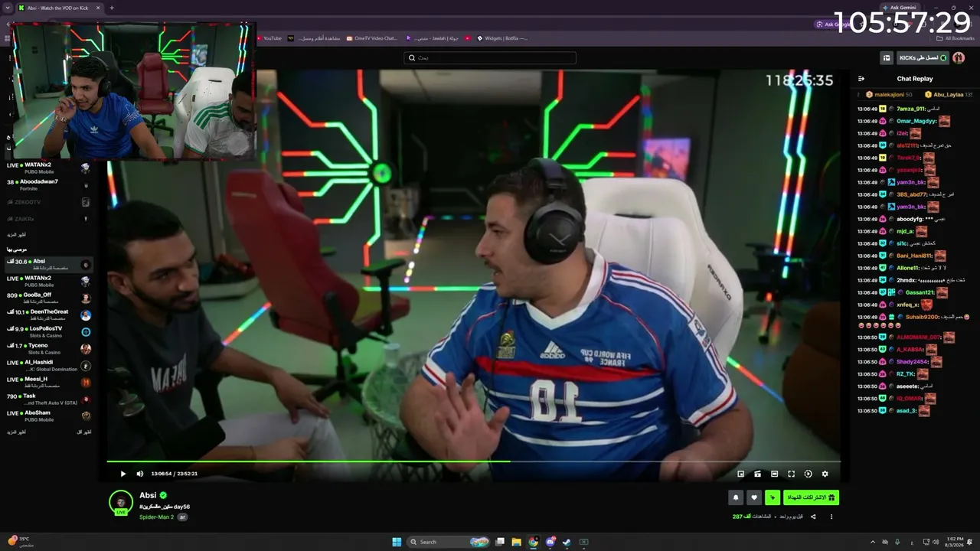Screen dimensions: 980x551
Task: Open GooBa_Off channel from the sidebar
Action: point(47,298)
